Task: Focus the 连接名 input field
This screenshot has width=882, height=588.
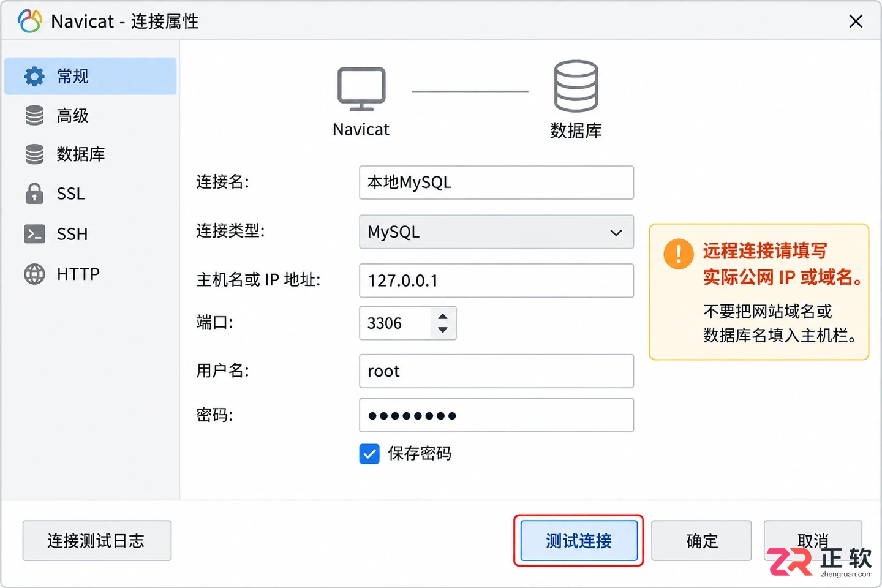Action: tap(496, 183)
